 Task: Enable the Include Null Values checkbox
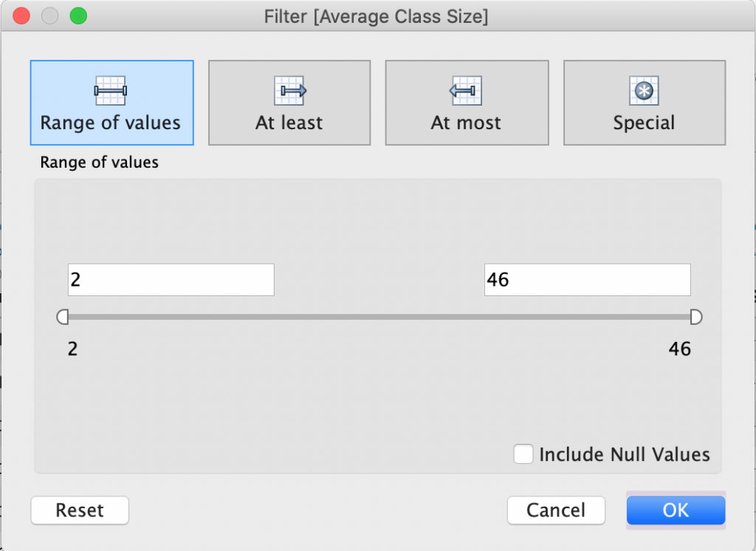click(523, 454)
